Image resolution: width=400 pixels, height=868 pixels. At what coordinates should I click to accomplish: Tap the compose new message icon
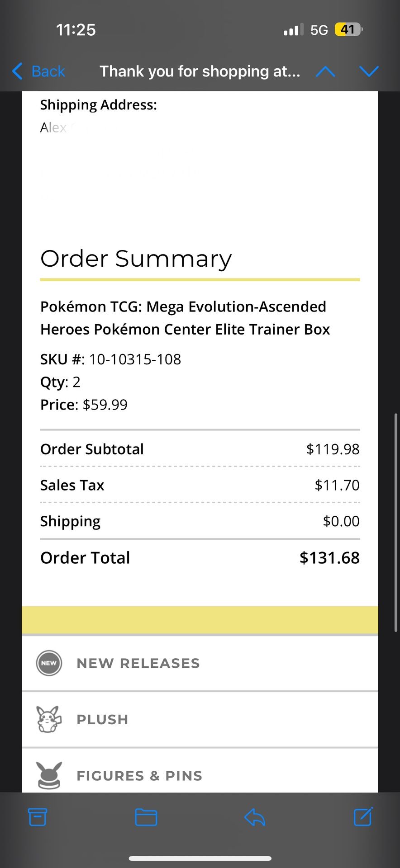363,816
